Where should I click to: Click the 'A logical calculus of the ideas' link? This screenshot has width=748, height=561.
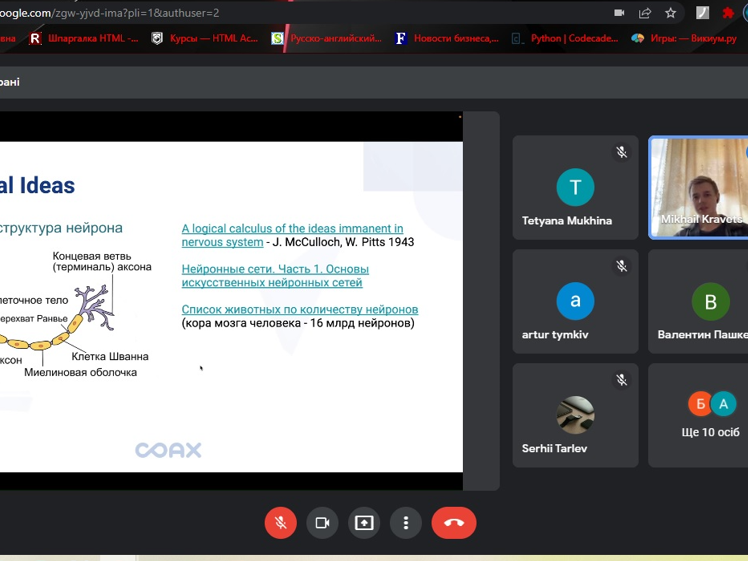click(292, 229)
